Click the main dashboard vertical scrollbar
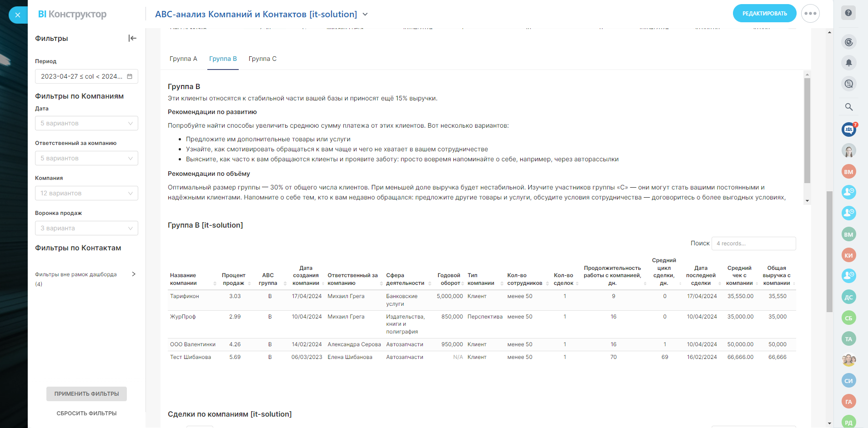The height and width of the screenshot is (428, 868). pyautogui.click(x=829, y=251)
